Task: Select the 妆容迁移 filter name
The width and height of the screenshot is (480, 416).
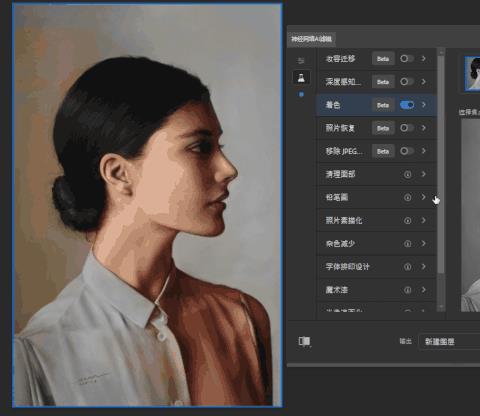Action: click(340, 59)
